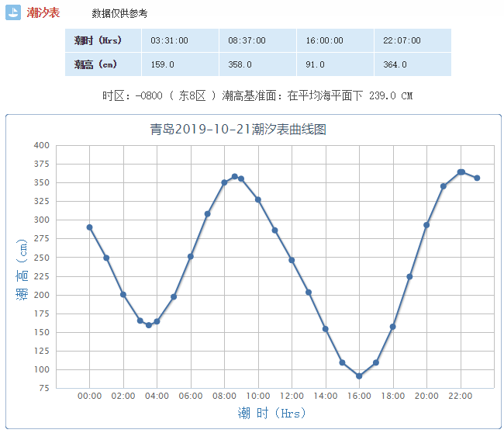Click tide height cell 91.0
Image resolution: width=504 pixels, height=433 pixels.
[335, 64]
